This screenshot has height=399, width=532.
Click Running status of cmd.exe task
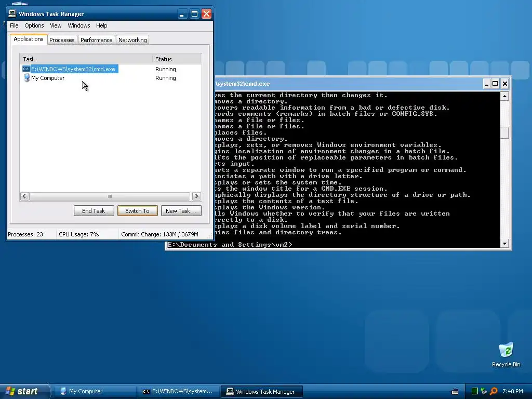point(166,69)
